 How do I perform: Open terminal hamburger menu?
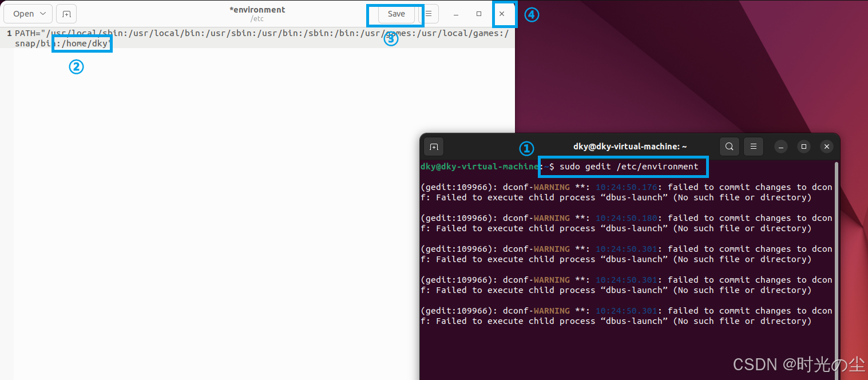point(754,147)
